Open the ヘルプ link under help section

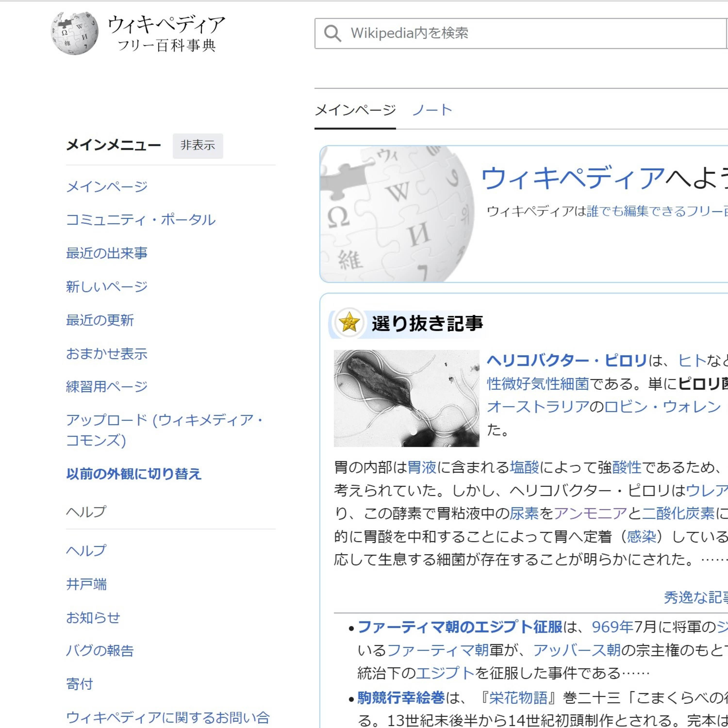(86, 551)
